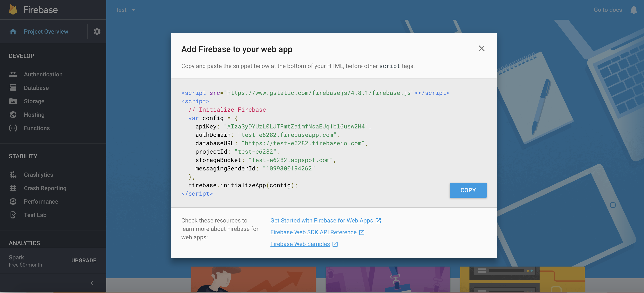The width and height of the screenshot is (644, 293).
Task: Open the test project dropdown
Action: tap(126, 10)
